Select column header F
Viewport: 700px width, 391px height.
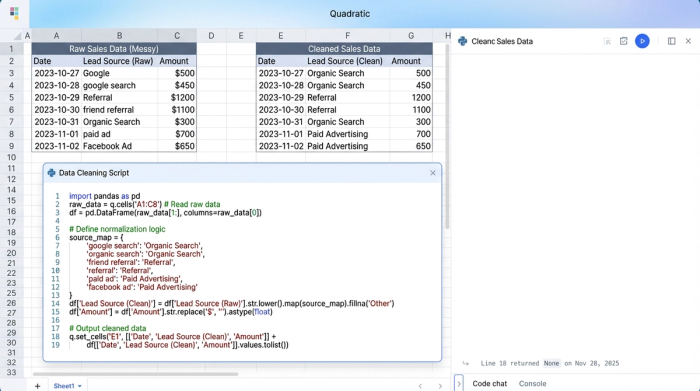347,36
